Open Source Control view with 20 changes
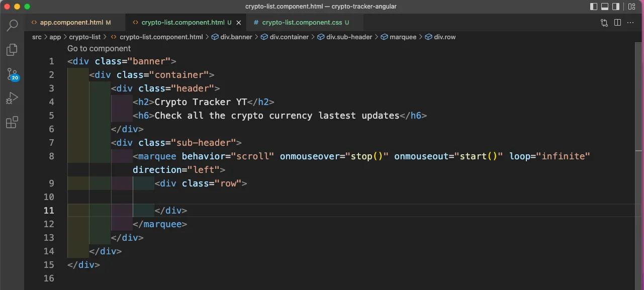Image resolution: width=644 pixels, height=290 pixels. coord(12,74)
